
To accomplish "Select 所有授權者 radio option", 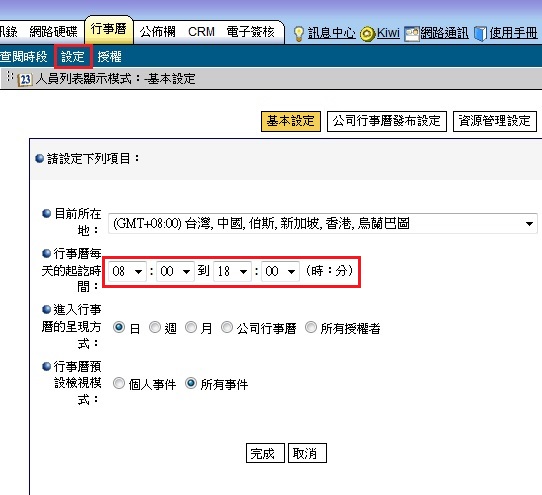I will [x=311, y=327].
